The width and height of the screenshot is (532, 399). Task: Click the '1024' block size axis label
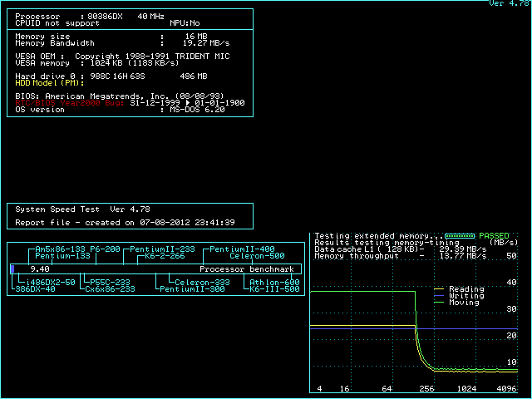466,389
